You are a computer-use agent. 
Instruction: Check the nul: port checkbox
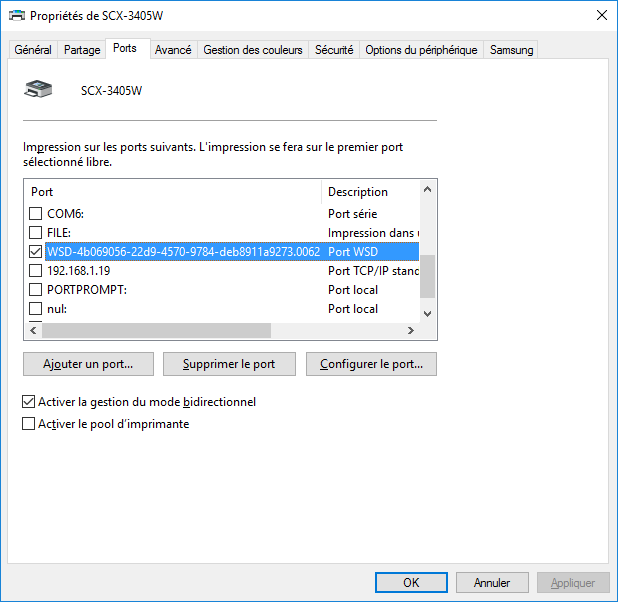point(35,309)
